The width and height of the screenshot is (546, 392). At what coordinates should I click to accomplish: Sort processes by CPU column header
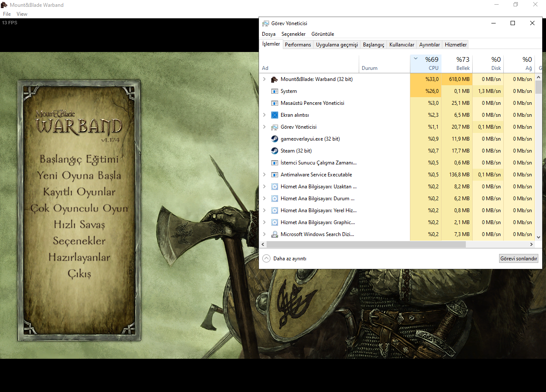(425, 63)
